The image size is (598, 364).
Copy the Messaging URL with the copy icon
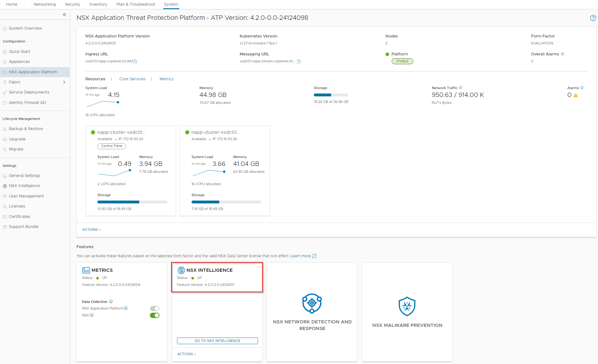click(x=299, y=61)
